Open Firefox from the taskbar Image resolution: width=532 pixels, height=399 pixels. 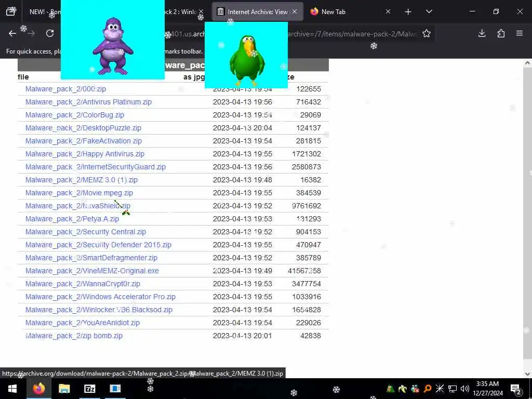[38, 389]
